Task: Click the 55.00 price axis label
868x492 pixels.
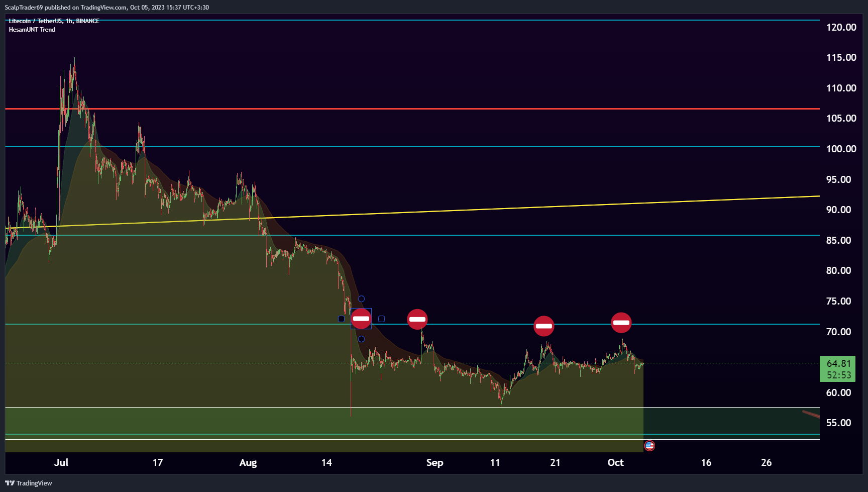Action: tap(839, 423)
